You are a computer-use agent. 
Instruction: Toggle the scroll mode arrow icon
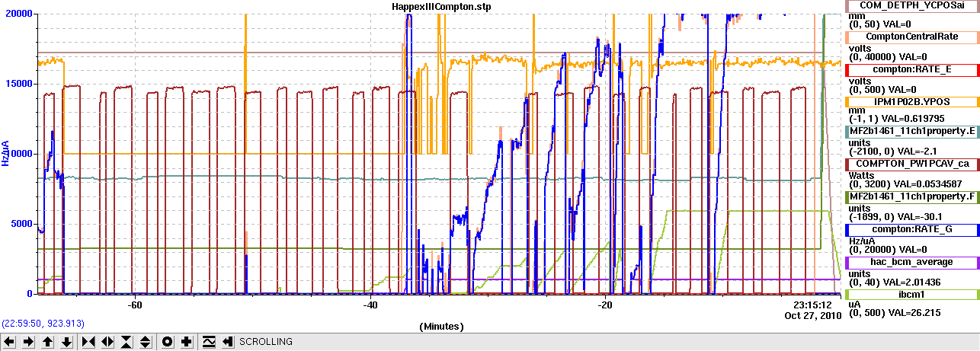[227, 342]
